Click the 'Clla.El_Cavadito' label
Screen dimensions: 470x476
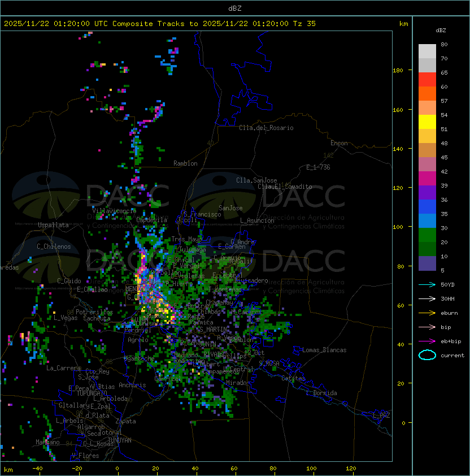click(285, 187)
